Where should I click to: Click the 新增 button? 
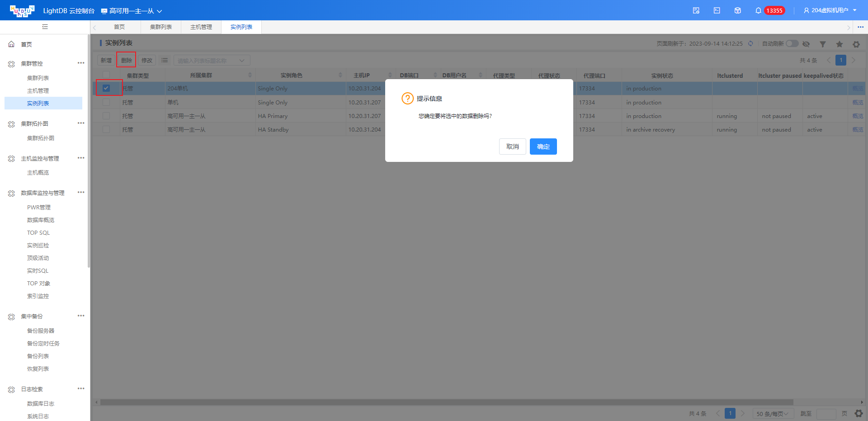(106, 60)
